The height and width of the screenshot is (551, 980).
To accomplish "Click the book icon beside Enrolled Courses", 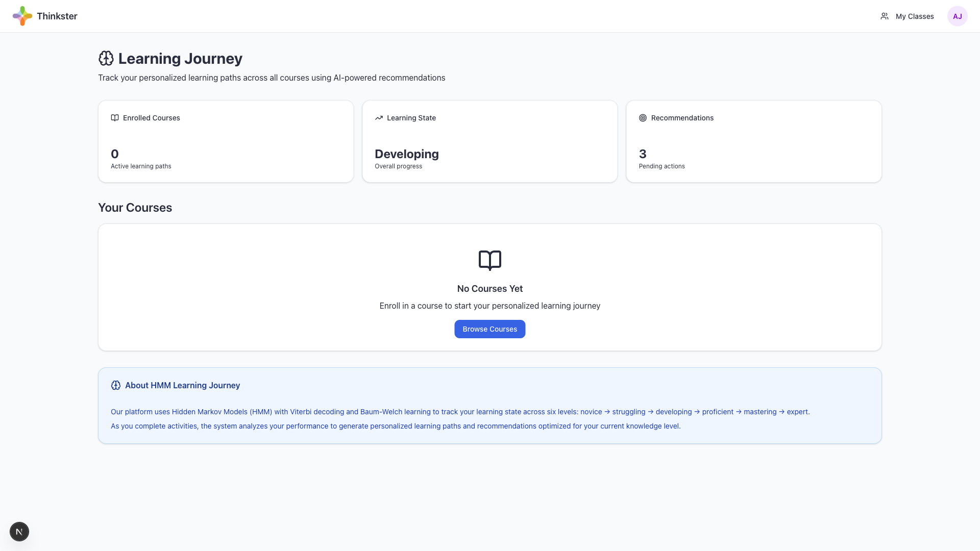I will (115, 118).
